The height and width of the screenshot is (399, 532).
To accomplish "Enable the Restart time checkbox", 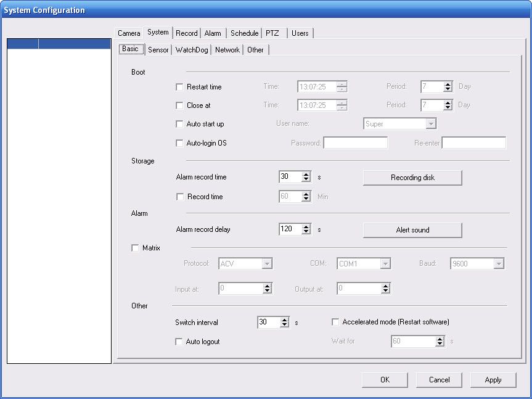I will 180,87.
